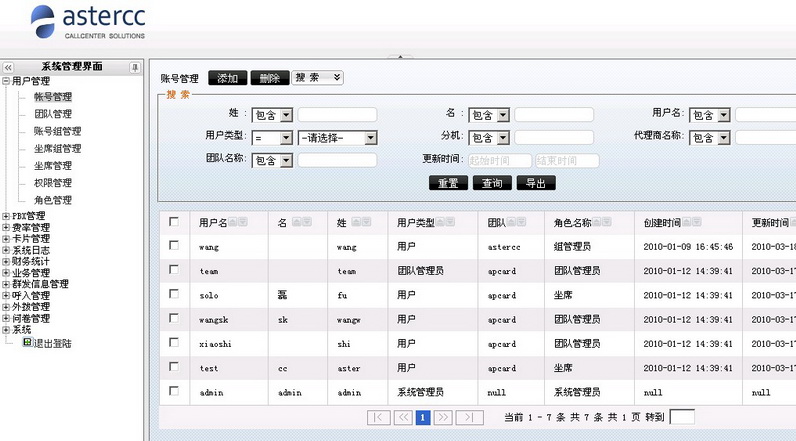Click the astercc logo
The image size is (796, 441).
[88, 22]
